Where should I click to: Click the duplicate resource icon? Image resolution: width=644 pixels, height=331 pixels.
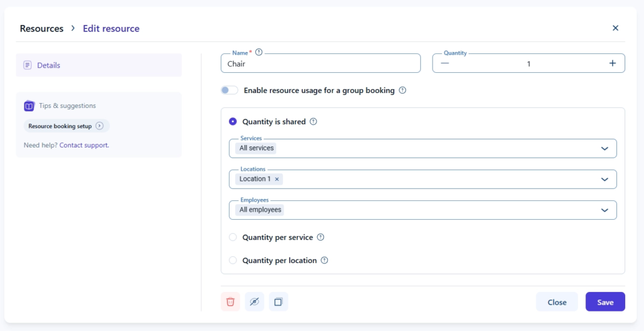(278, 302)
